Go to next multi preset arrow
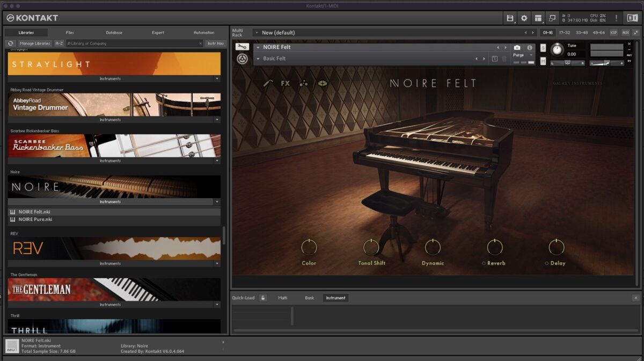The height and width of the screenshot is (361, 644). pyautogui.click(x=532, y=33)
